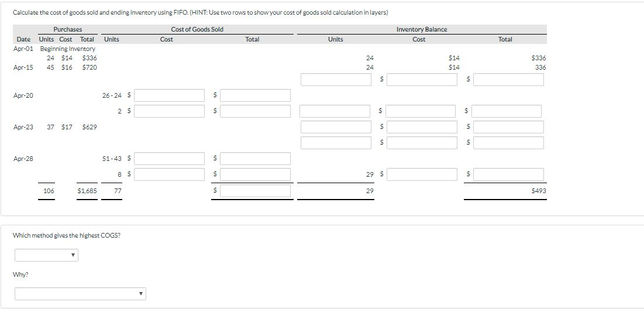The height and width of the screenshot is (309, 644).
Task: Click inventory Cost field on the 2-unit row
Action: pyautogui.click(x=421, y=111)
